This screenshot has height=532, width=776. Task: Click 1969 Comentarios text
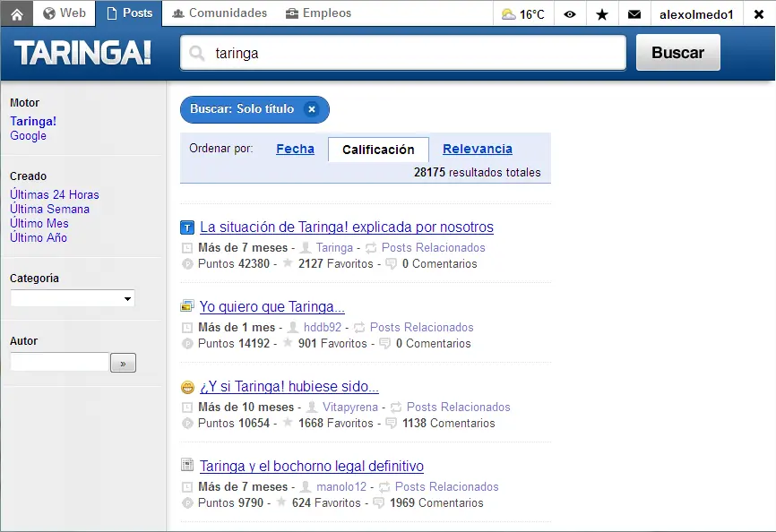(436, 502)
